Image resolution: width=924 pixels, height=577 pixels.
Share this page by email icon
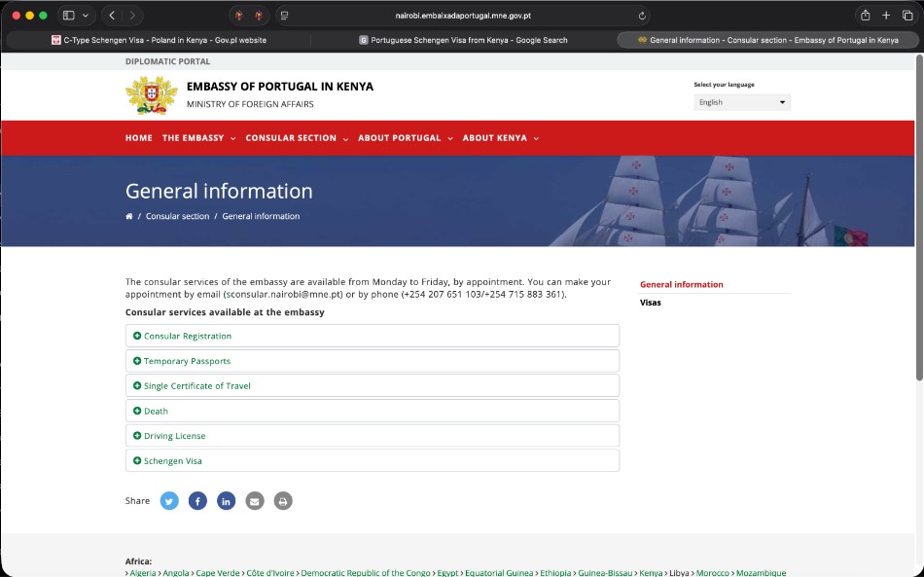coord(255,501)
